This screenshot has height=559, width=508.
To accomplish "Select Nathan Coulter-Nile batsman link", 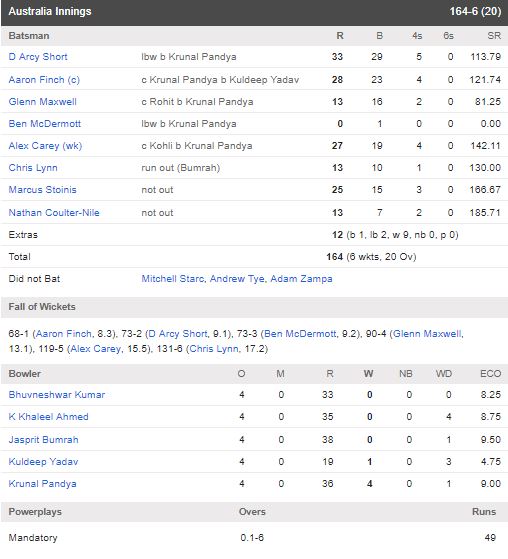I will click(54, 213).
